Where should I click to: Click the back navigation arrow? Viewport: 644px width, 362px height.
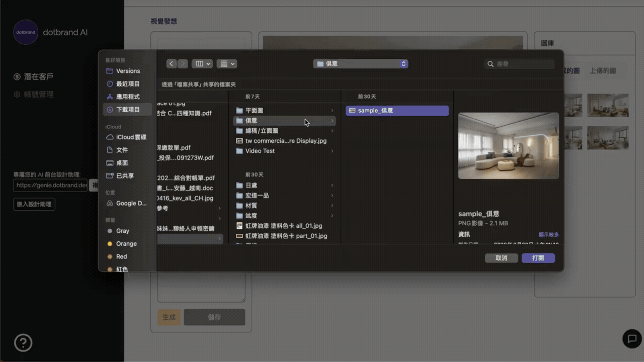pos(171,64)
